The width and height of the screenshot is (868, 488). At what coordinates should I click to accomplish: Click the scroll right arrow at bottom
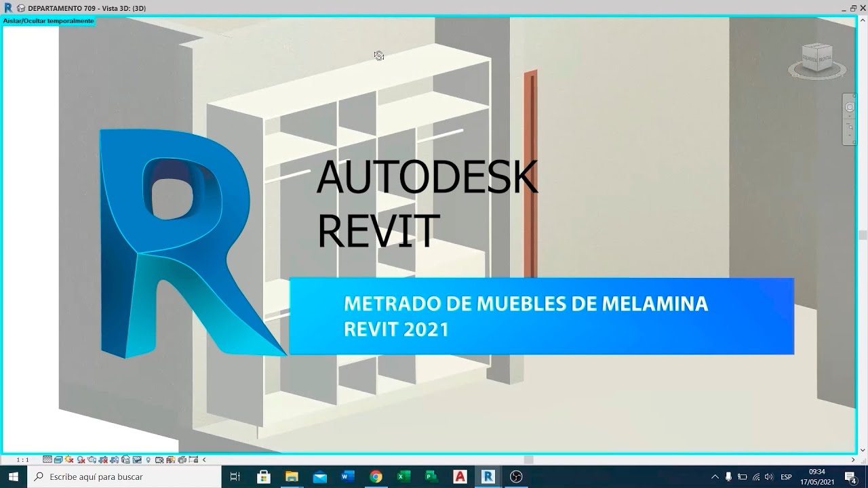(853, 460)
